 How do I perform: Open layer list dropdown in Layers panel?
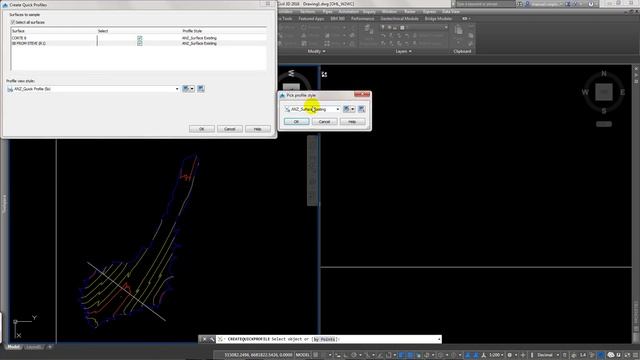(x=446, y=27)
